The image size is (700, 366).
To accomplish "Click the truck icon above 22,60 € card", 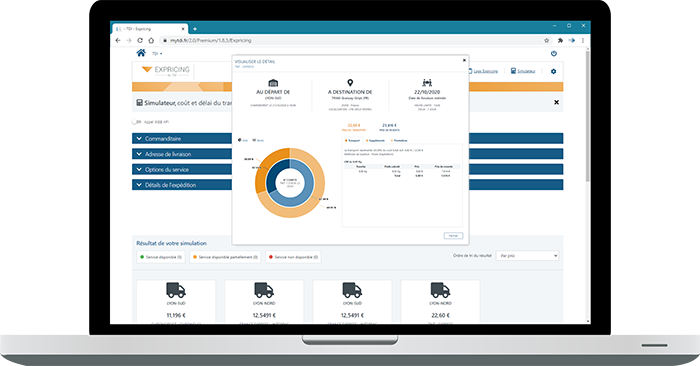I will (440, 290).
